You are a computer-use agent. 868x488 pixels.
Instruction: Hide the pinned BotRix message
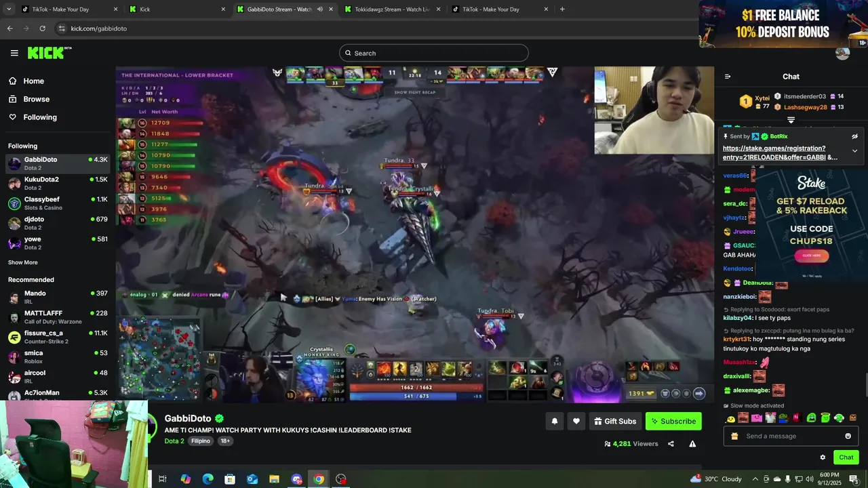coord(854,136)
